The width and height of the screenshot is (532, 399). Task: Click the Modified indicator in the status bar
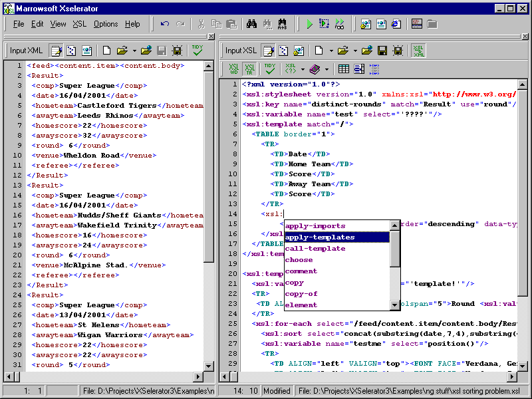tap(277, 391)
